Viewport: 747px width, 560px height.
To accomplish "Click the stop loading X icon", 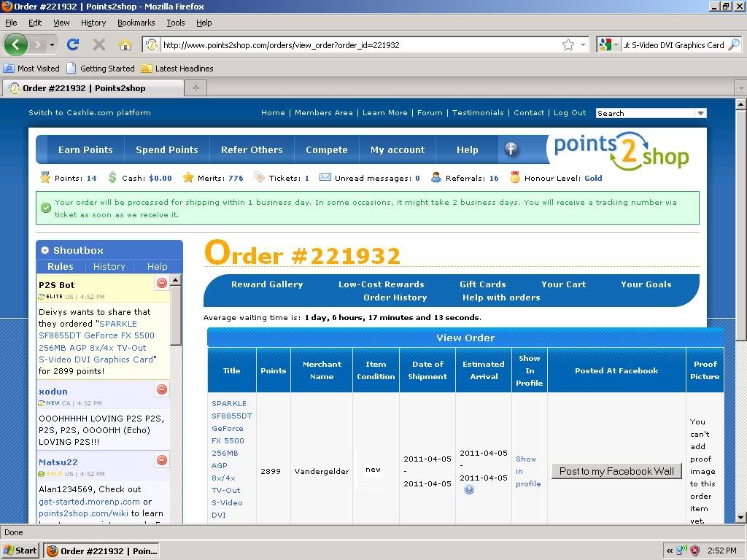I will pos(99,44).
